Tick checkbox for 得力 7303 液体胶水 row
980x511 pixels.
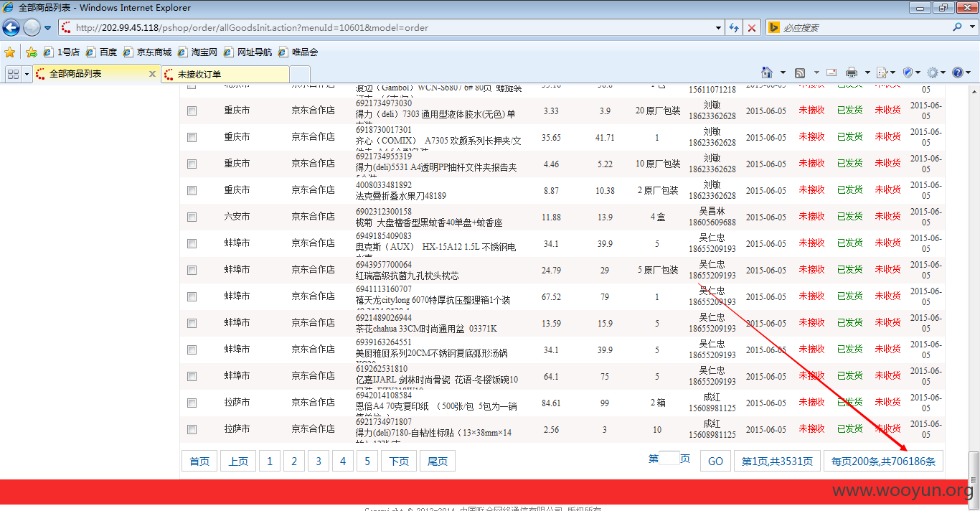pos(192,111)
